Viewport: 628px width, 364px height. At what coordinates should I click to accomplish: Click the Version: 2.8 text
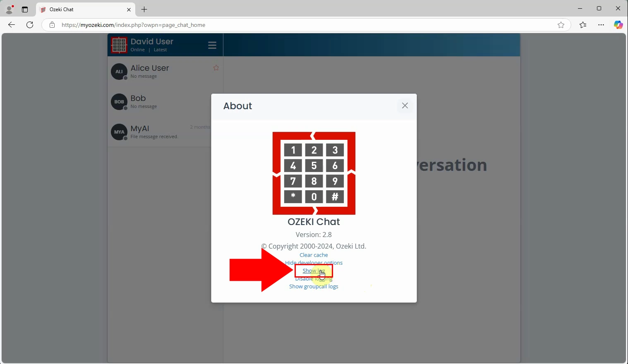pos(314,235)
